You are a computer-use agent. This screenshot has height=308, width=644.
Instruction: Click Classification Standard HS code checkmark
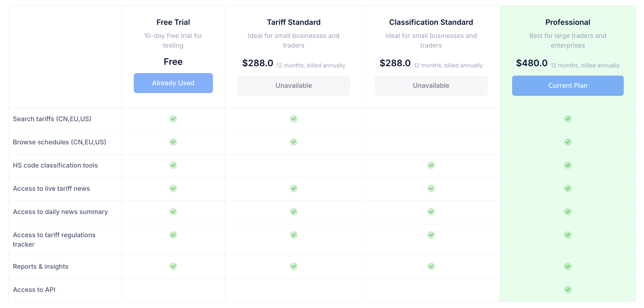(431, 165)
